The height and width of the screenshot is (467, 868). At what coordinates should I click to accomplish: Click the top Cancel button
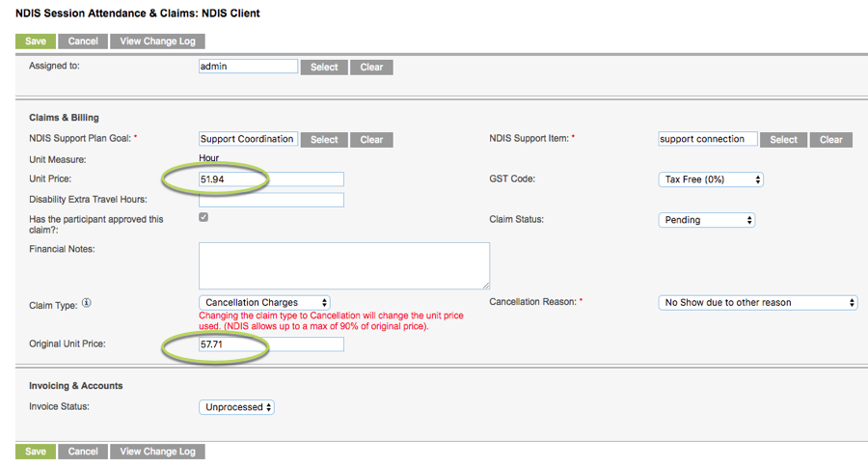(x=83, y=41)
